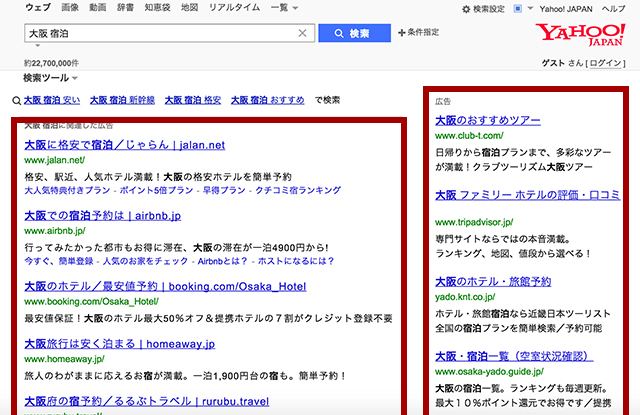
Task: Open 大阪 ファミリー ホテルの評価・口コミ ad
Action: pos(528,195)
